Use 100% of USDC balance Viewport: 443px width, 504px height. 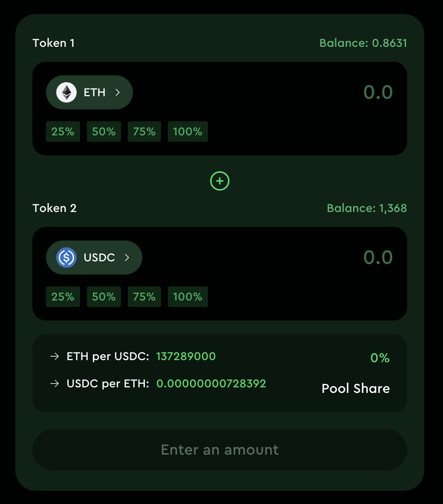point(188,297)
